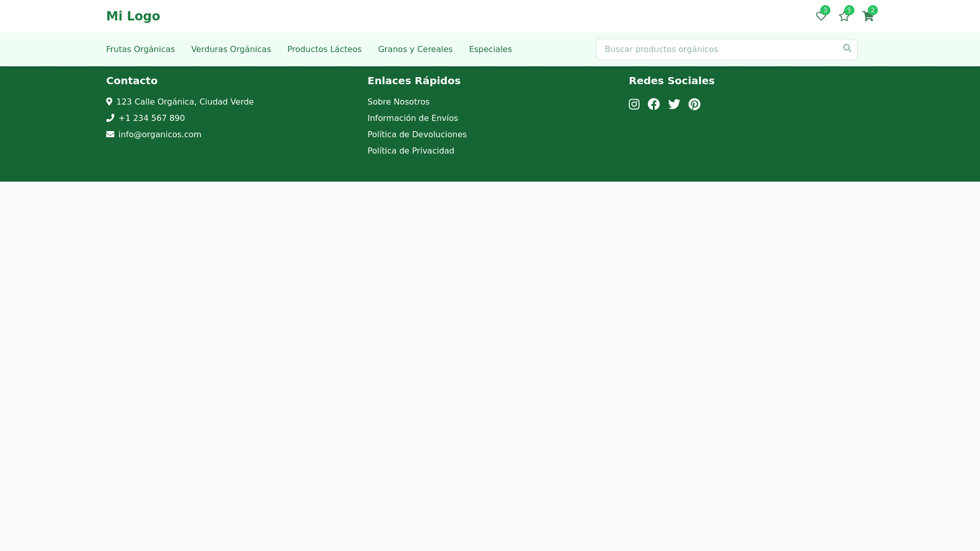Focus the organic products search field
The width and height of the screenshot is (980, 551).
(717, 49)
